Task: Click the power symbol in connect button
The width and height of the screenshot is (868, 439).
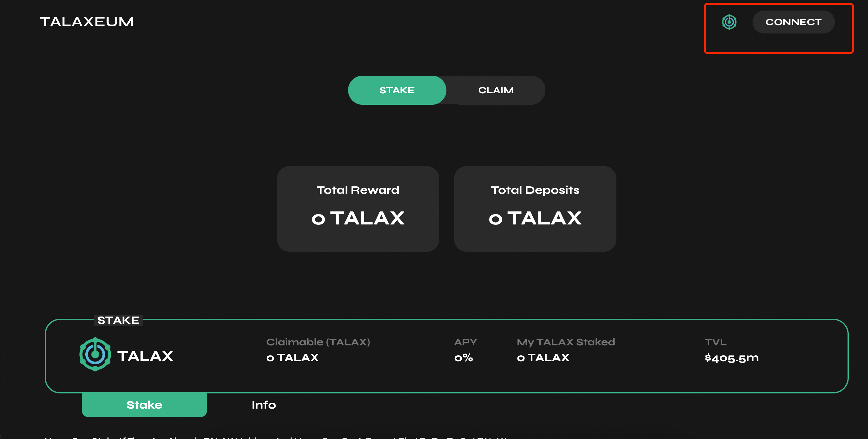Action: [730, 21]
